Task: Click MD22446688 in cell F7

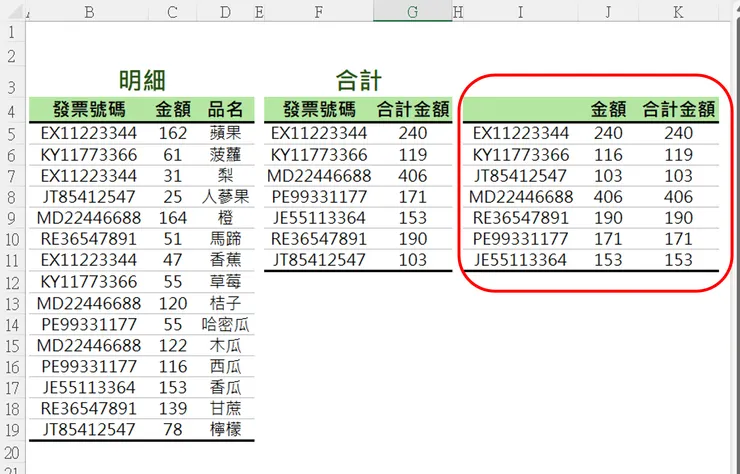Action: pos(319,176)
